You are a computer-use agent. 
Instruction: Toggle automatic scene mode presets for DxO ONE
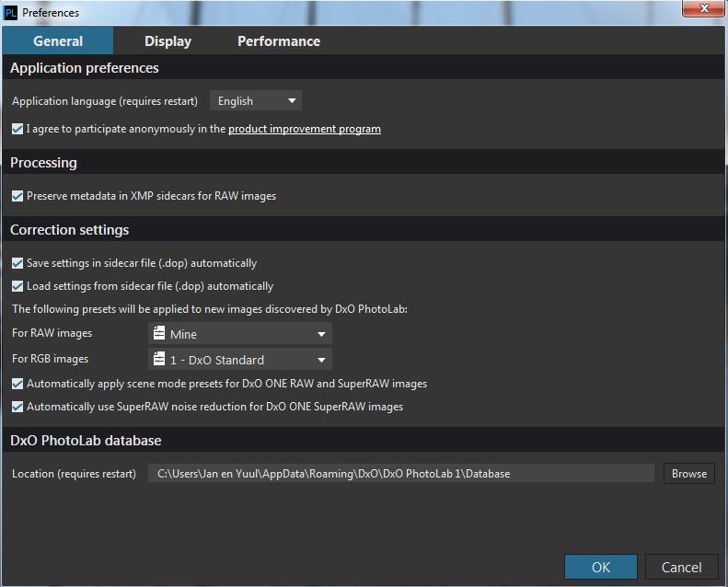tap(17, 384)
